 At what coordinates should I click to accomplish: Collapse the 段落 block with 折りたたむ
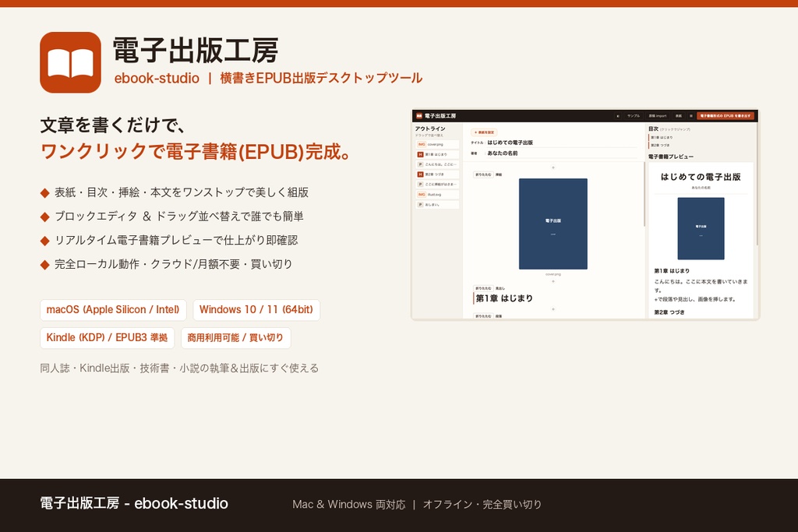pyautogui.click(x=483, y=315)
